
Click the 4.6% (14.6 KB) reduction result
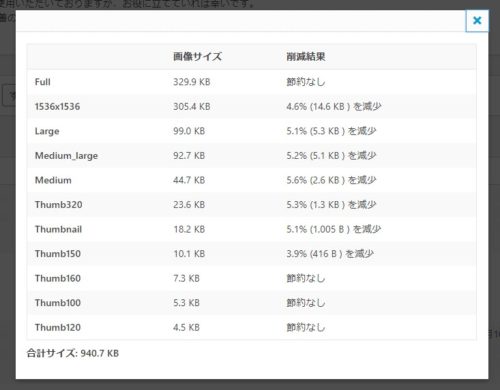tap(334, 107)
